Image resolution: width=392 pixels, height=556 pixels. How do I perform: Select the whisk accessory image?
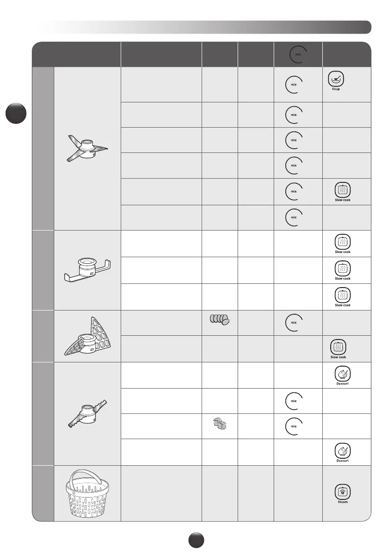87,336
